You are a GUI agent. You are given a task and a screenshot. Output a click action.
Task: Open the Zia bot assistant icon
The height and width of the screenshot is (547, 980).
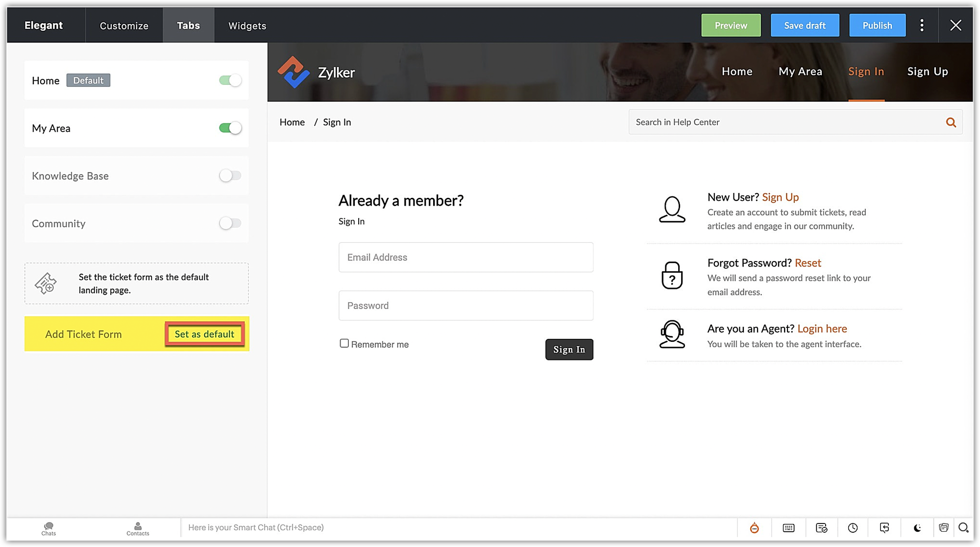point(754,527)
